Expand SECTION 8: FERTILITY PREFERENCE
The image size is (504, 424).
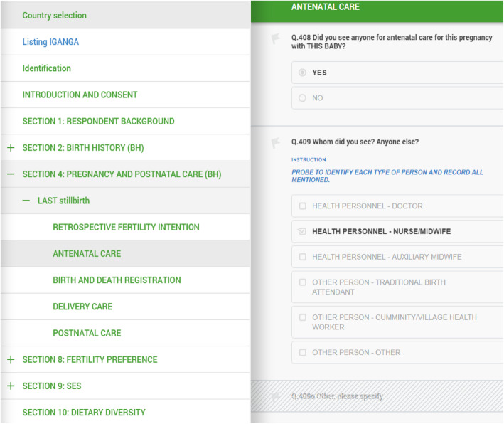coord(11,360)
